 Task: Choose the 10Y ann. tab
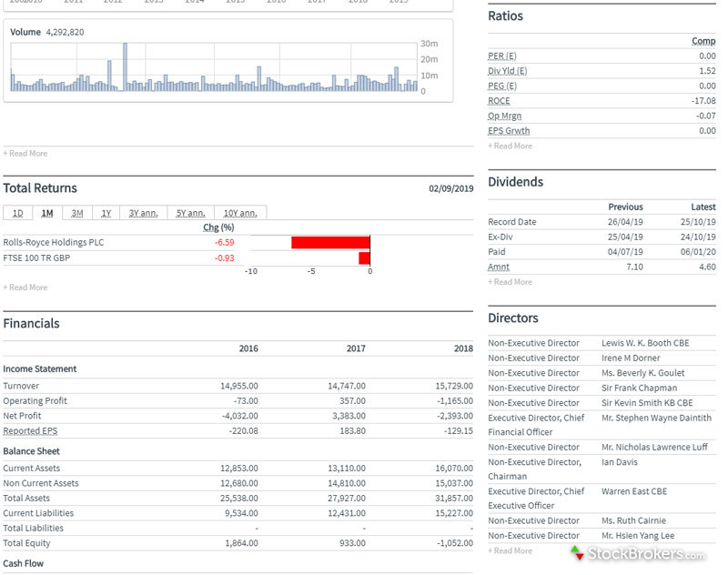pyautogui.click(x=241, y=213)
